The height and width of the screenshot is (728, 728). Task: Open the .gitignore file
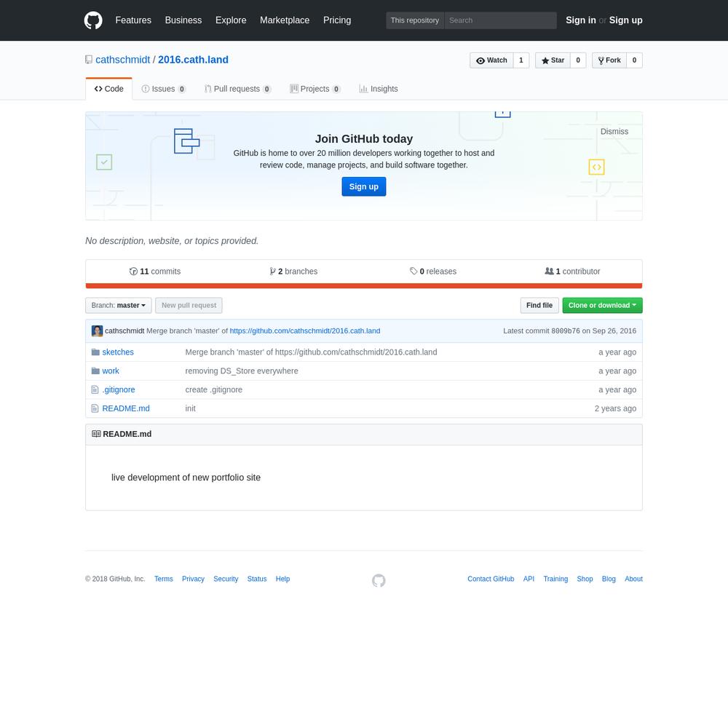pyautogui.click(x=119, y=389)
